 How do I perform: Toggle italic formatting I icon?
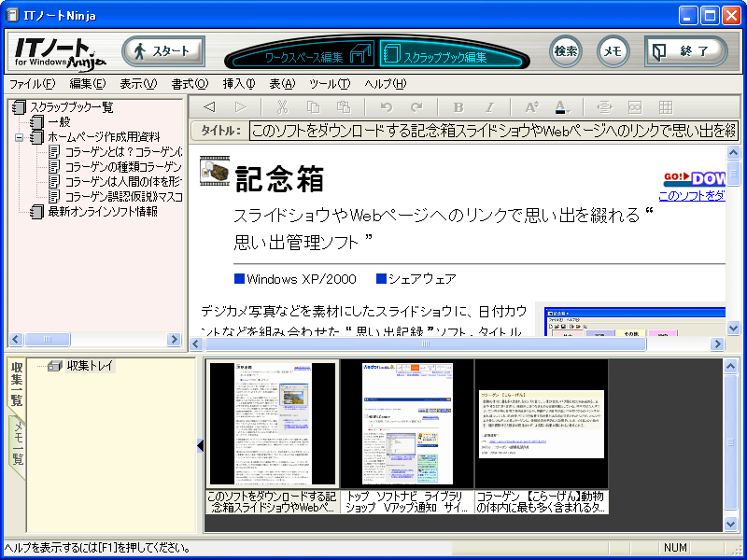click(489, 107)
